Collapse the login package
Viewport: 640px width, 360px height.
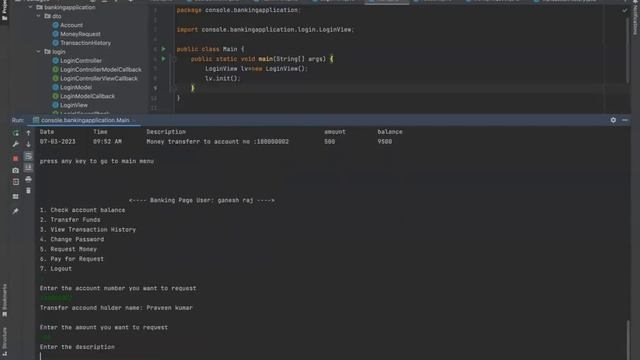pyautogui.click(x=39, y=52)
